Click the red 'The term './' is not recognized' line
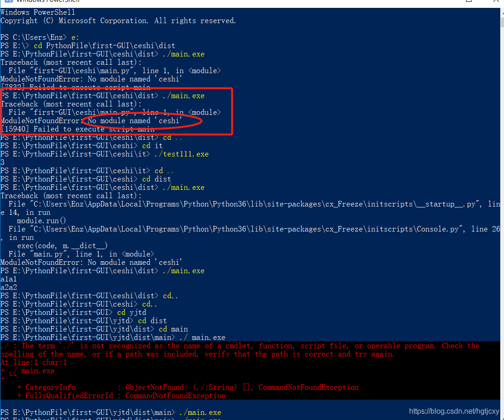This screenshot has height=420, width=504. (240, 346)
